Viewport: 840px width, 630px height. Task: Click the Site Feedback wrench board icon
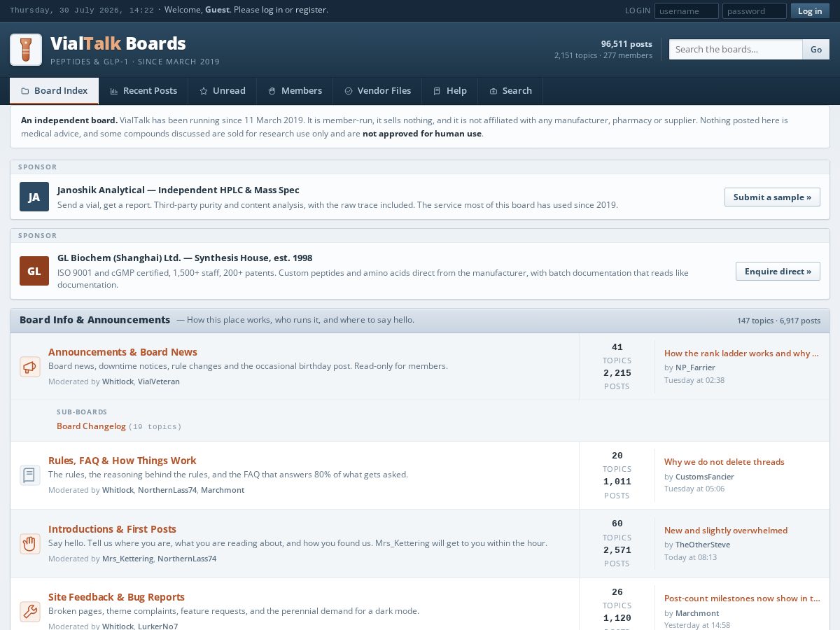(x=29, y=612)
